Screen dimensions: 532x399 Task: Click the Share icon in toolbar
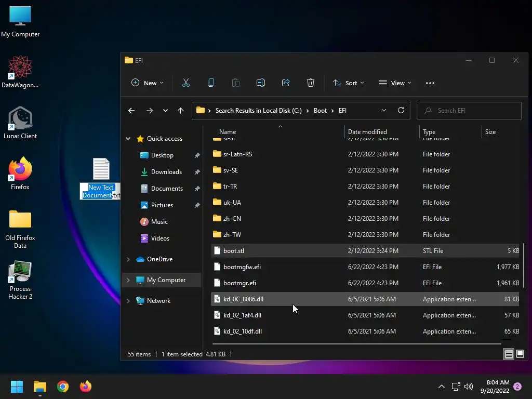coord(286,83)
